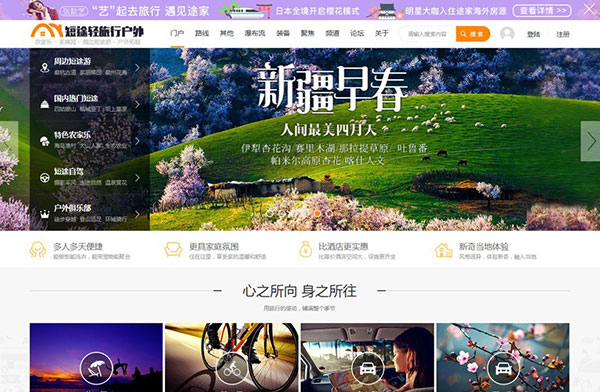The height and width of the screenshot is (392, 600).
Task: Click the money bag icon beside 比酒店更实惠
Action: click(x=305, y=249)
